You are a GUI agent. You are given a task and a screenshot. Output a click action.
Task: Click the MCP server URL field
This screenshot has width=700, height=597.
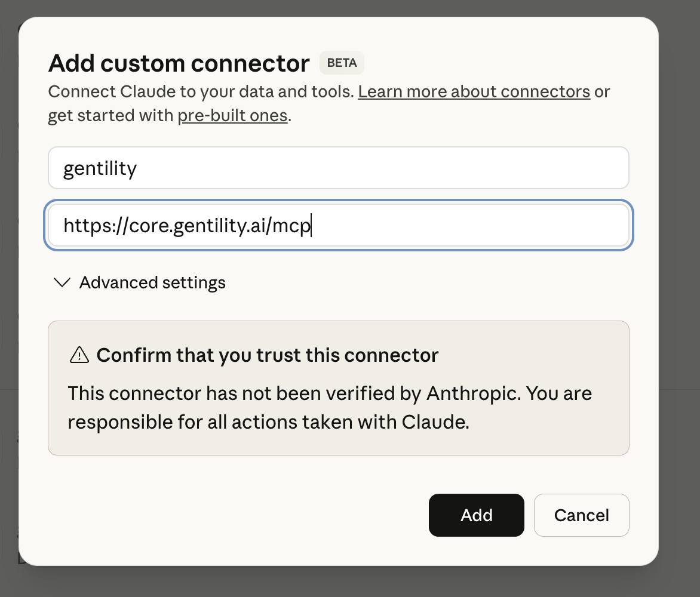339,225
